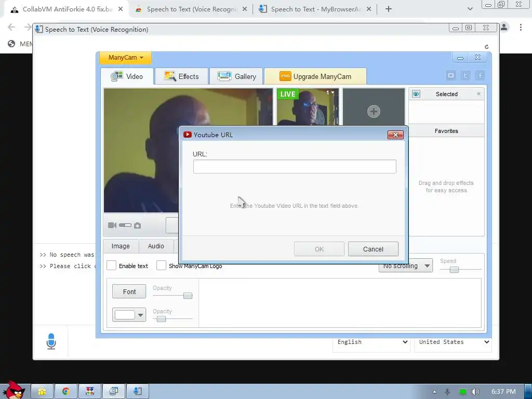Expand the tab search chevron
This screenshot has width=532, height=399.
coord(470,9)
